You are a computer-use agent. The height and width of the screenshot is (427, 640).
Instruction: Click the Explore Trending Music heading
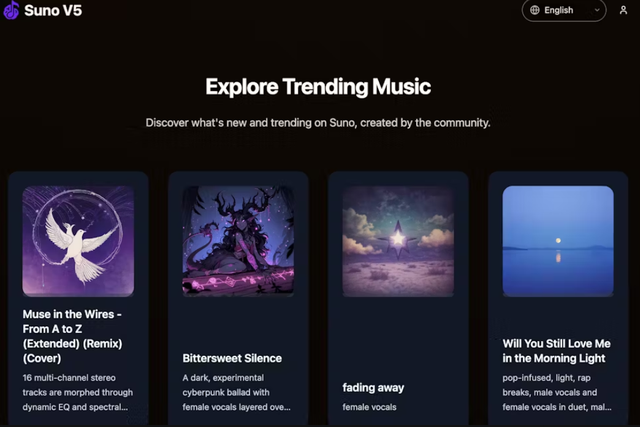point(318,87)
